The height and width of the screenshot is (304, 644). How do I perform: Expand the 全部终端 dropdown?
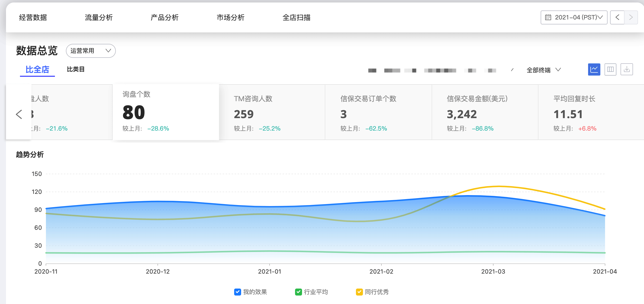[543, 70]
